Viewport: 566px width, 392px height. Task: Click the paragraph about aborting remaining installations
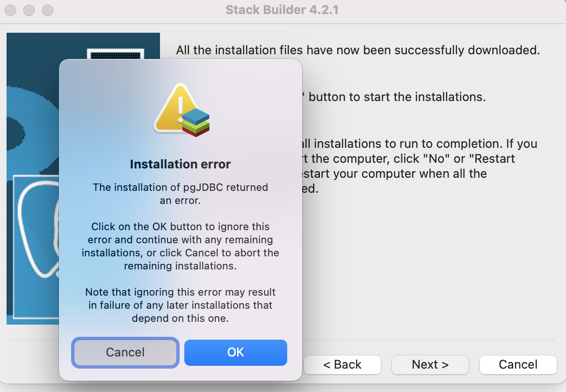[x=180, y=246]
